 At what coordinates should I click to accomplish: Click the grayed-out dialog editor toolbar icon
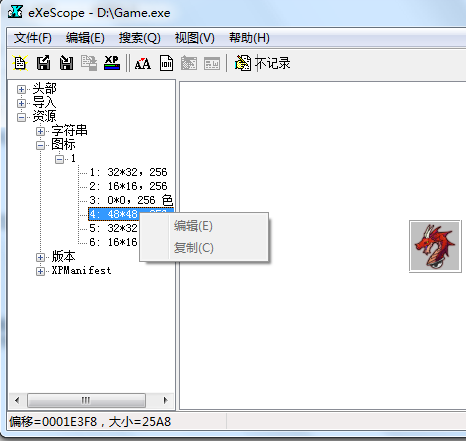(x=189, y=63)
